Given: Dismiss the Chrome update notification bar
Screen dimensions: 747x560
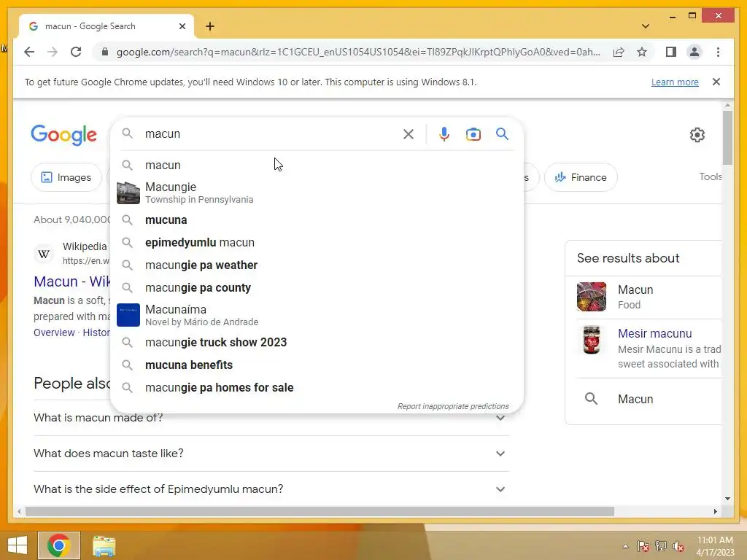Looking at the screenshot, I should pyautogui.click(x=716, y=82).
